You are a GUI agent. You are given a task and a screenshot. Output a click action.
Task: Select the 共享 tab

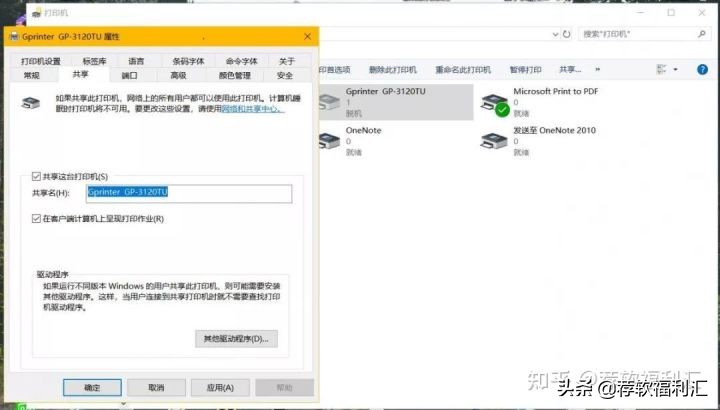click(81, 74)
